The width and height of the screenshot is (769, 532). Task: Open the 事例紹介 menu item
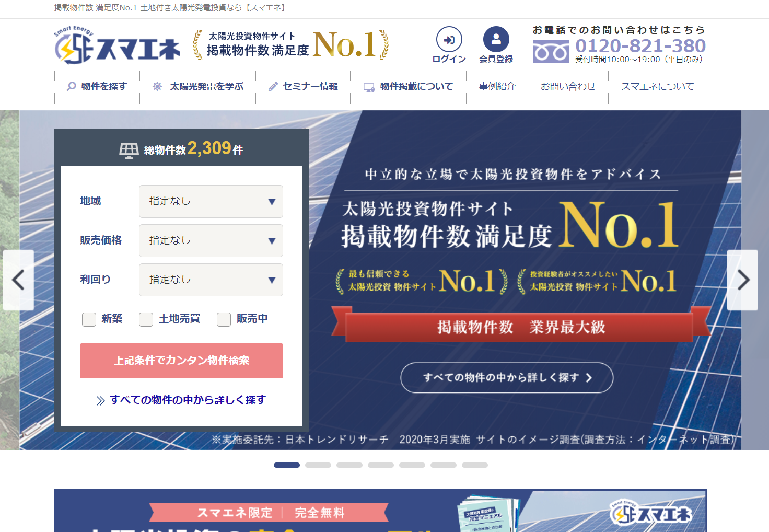click(x=497, y=87)
